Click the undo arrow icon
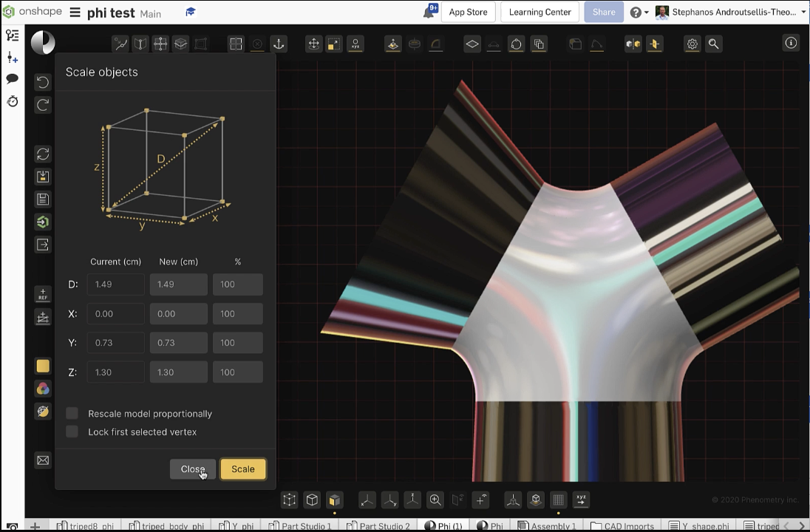The width and height of the screenshot is (810, 532). 43,82
